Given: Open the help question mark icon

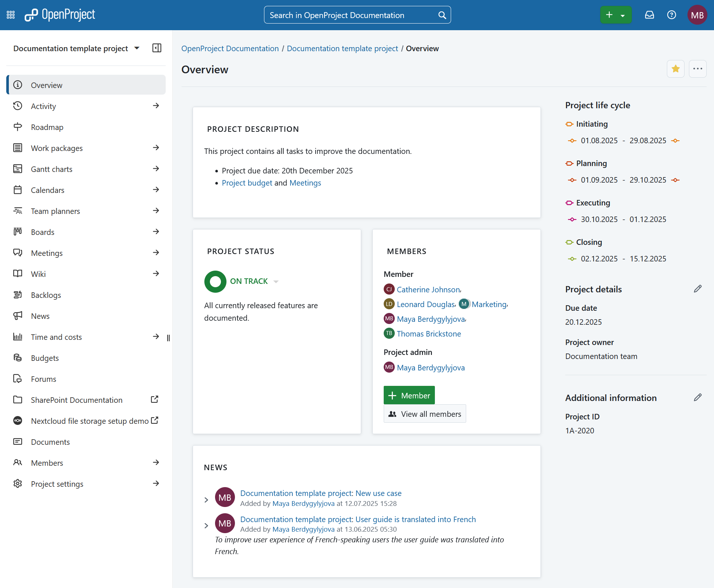Looking at the screenshot, I should 672,15.
